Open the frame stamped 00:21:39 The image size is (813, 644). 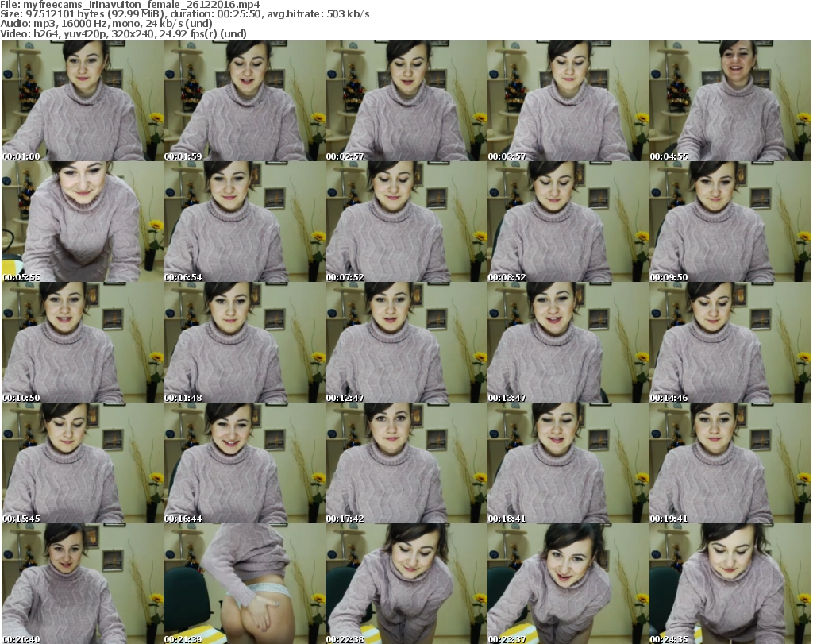tap(245, 584)
